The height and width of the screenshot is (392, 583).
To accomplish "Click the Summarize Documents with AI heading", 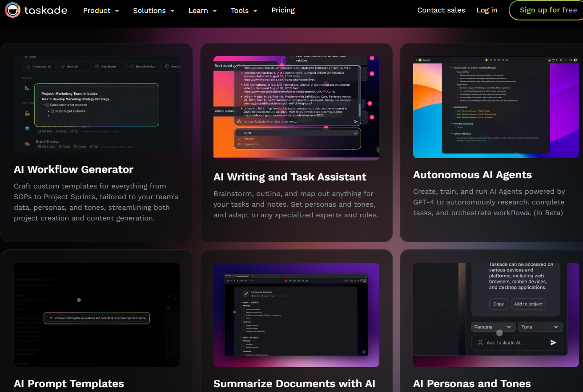I will [x=294, y=384].
